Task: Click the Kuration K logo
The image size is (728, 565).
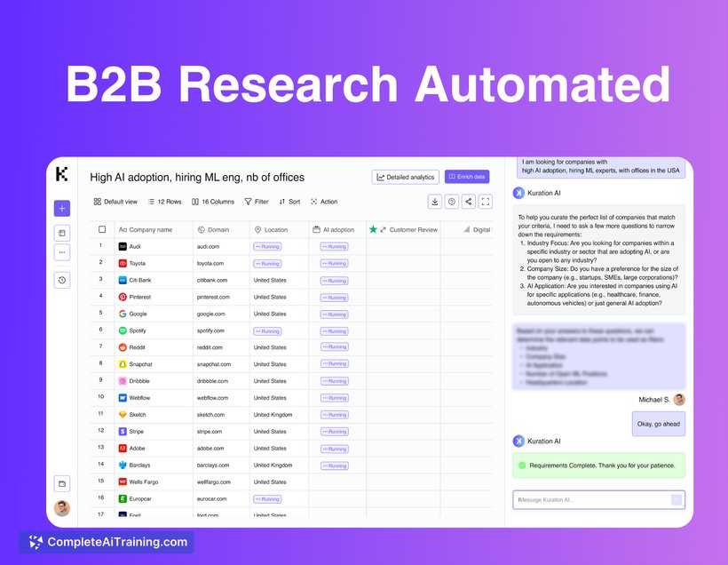Action: (62, 174)
